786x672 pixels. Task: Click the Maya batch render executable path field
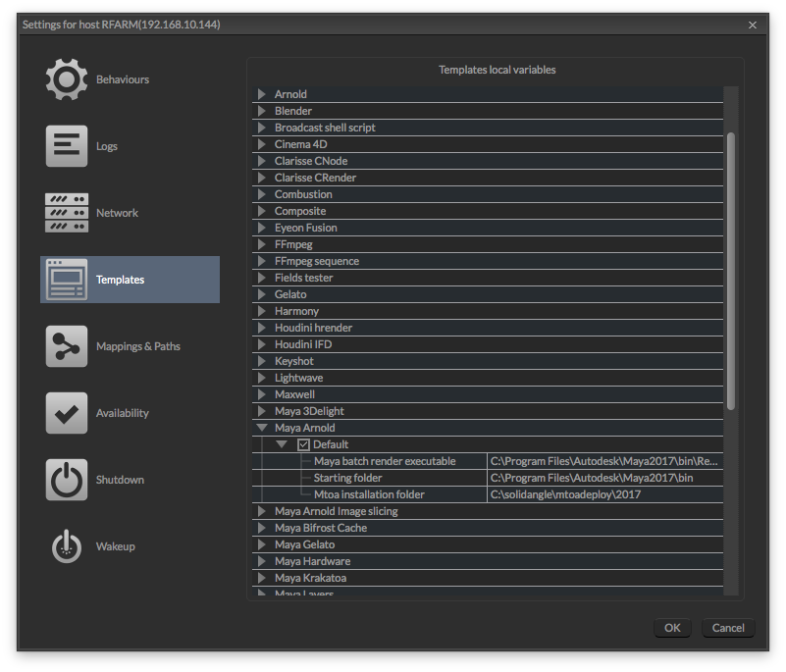pyautogui.click(x=599, y=460)
